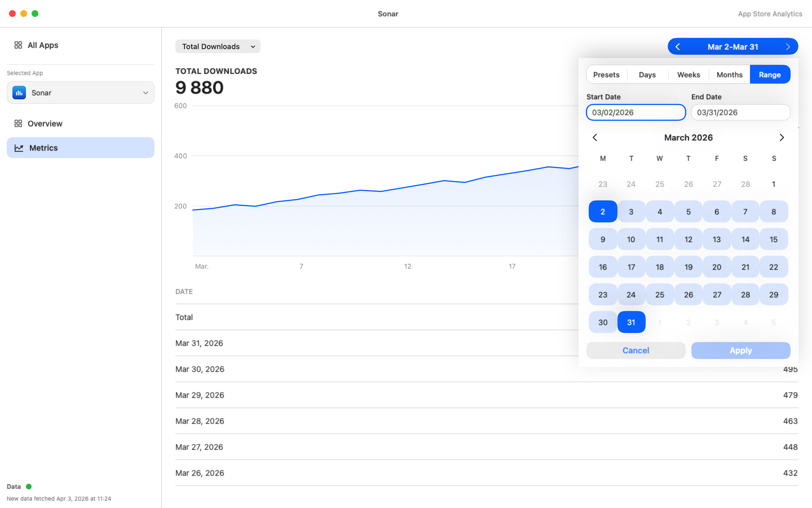812x508 pixels.
Task: Click the 463 downloads value
Action: point(790,421)
